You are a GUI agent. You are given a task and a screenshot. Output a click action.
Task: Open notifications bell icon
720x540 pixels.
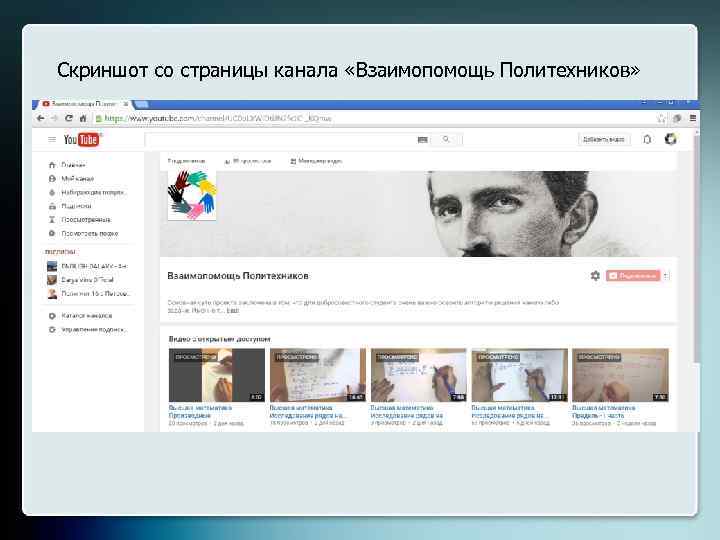[x=647, y=139]
